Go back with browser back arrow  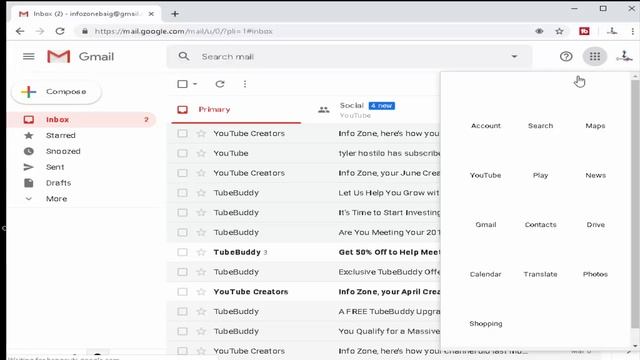(20, 31)
